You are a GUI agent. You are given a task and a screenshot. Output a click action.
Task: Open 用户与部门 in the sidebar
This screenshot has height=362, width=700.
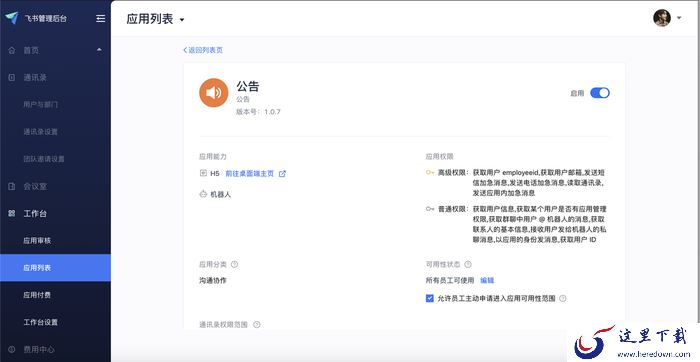click(41, 105)
